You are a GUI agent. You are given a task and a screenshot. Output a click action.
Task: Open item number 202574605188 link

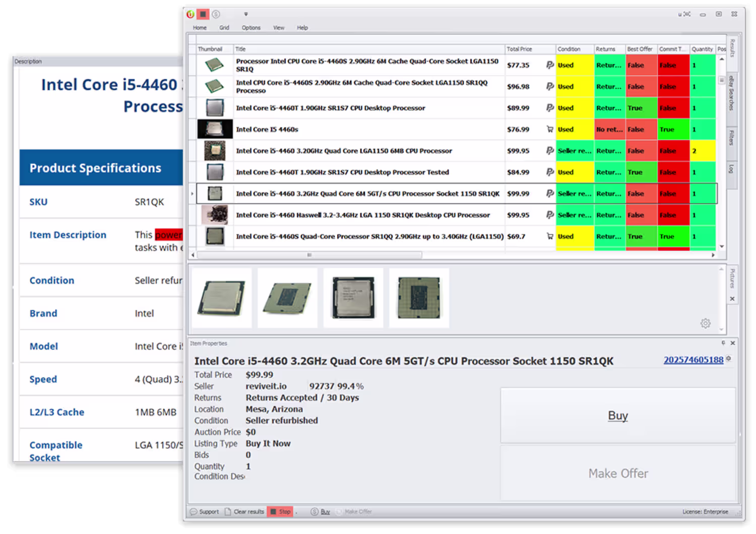coord(694,360)
